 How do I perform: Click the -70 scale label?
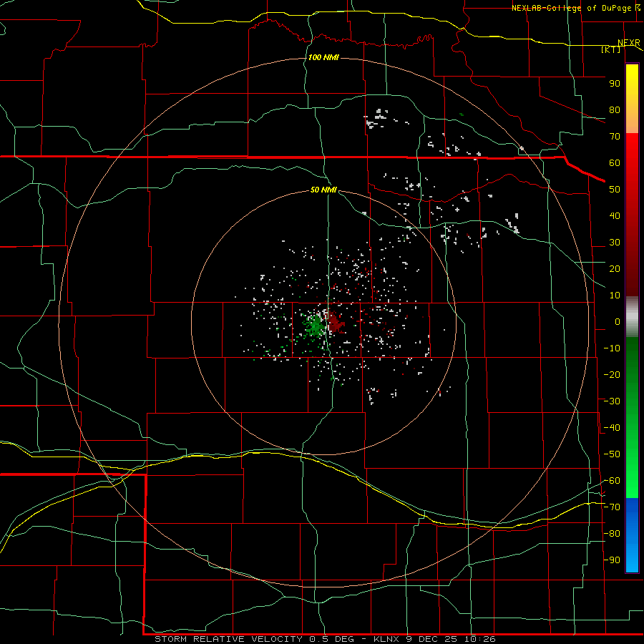pyautogui.click(x=612, y=507)
